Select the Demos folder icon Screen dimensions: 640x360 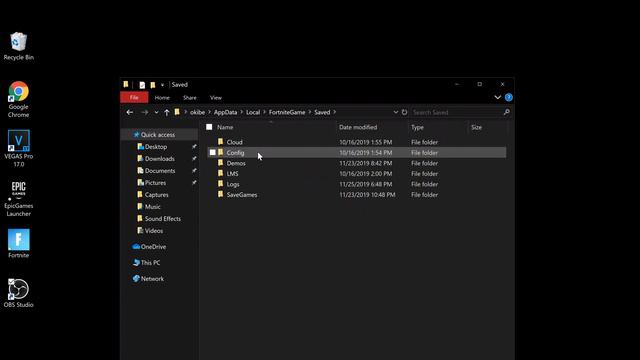click(x=220, y=163)
